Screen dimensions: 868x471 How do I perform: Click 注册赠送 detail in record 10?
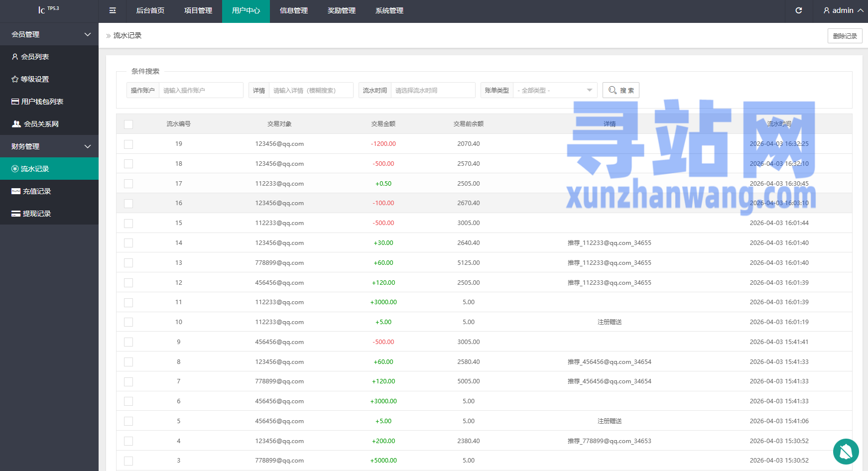(610, 322)
